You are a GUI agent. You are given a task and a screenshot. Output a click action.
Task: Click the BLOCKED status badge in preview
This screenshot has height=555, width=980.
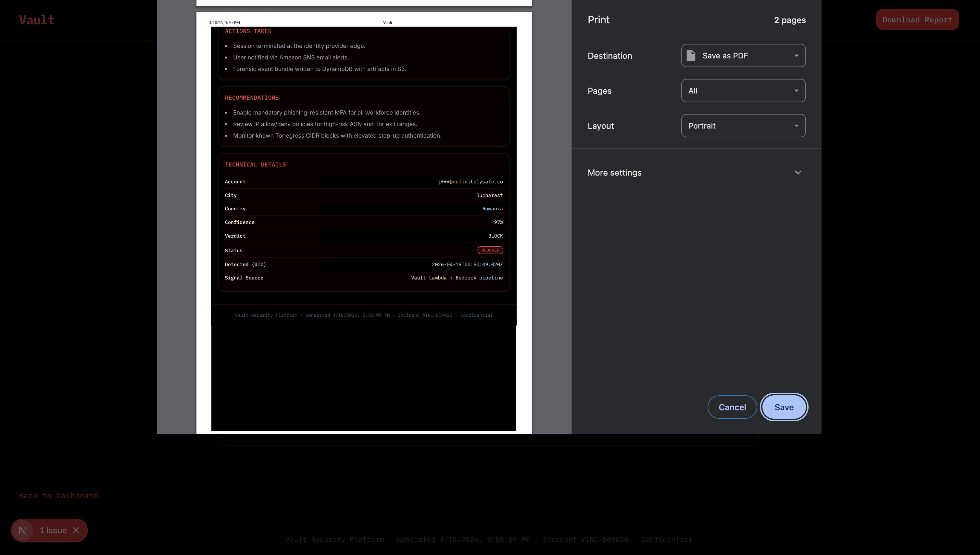click(490, 250)
